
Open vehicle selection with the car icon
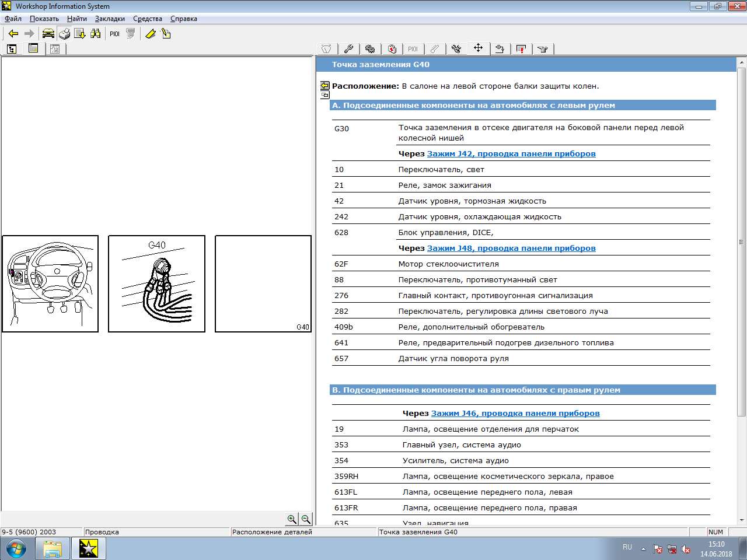coord(48,34)
